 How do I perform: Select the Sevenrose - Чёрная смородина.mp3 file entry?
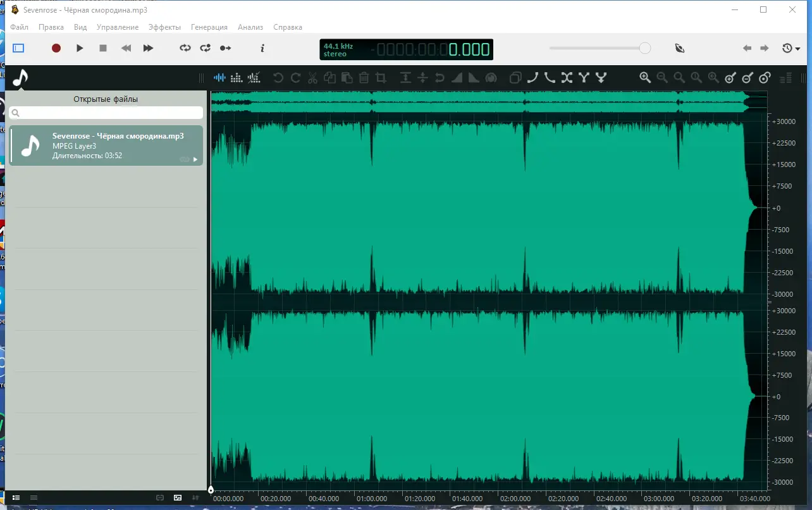106,146
